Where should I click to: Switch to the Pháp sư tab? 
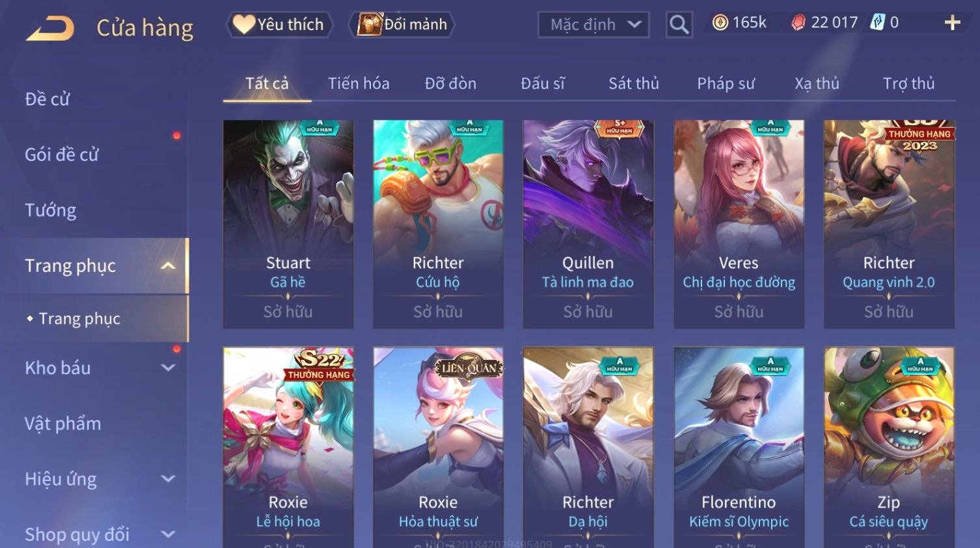point(726,83)
